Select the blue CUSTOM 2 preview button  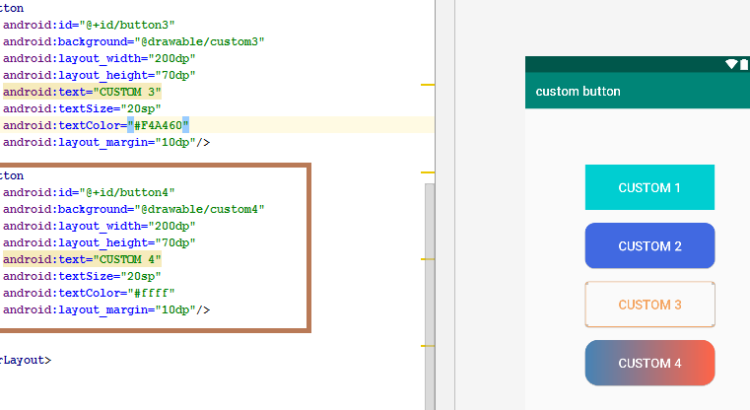click(x=649, y=246)
